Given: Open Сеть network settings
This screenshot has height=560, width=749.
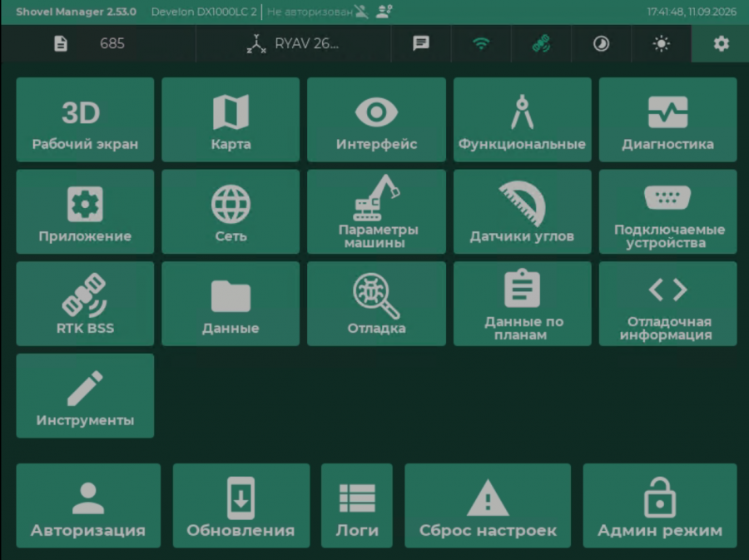Looking at the screenshot, I should (231, 211).
